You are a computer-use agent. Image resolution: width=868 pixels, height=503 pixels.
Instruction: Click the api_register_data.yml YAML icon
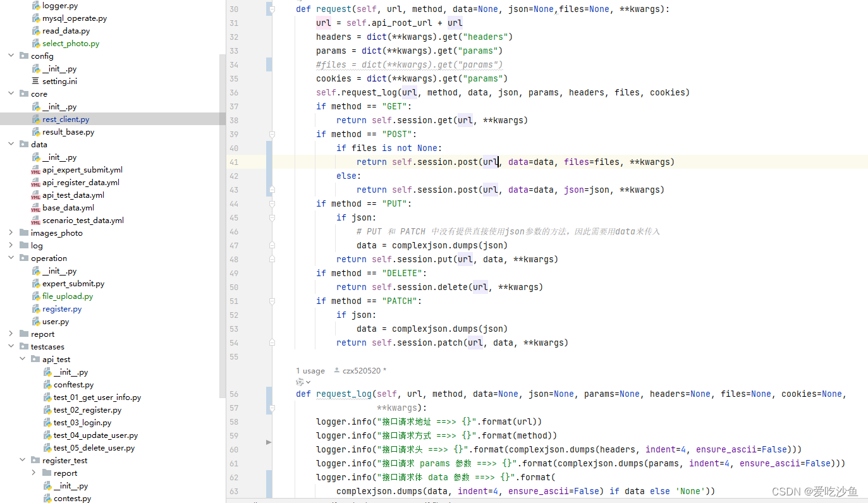pos(35,183)
